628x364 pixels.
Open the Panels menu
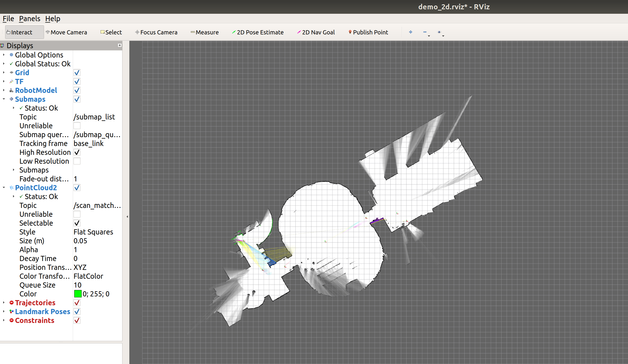[30, 19]
